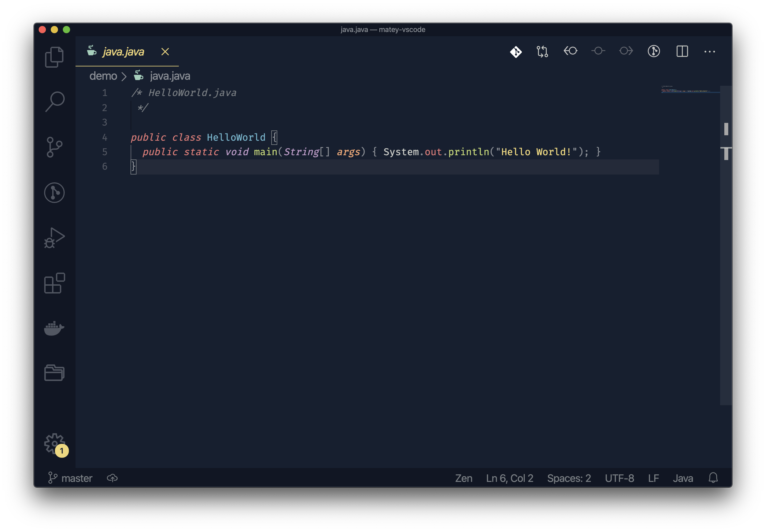Screen dimensions: 766x532
Task: Open Run and Debug view
Action: click(x=54, y=238)
